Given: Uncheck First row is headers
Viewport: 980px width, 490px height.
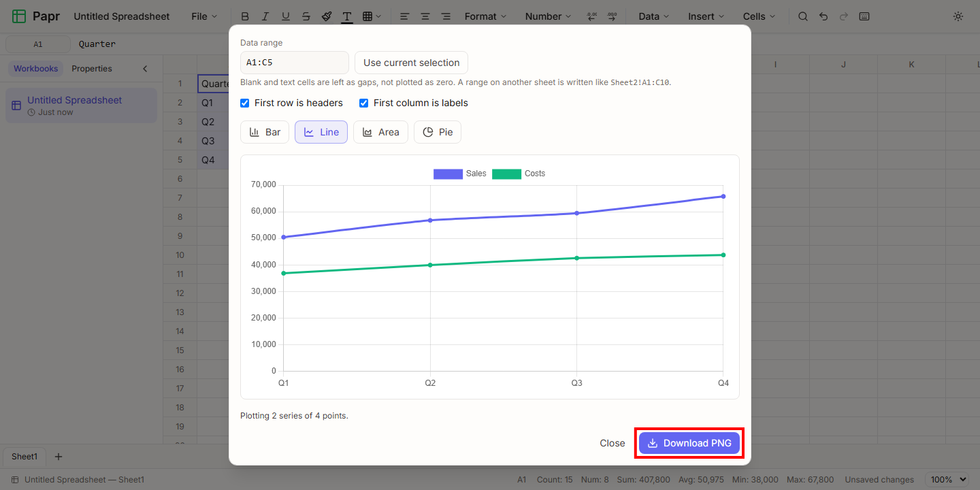Looking at the screenshot, I should click(x=245, y=103).
